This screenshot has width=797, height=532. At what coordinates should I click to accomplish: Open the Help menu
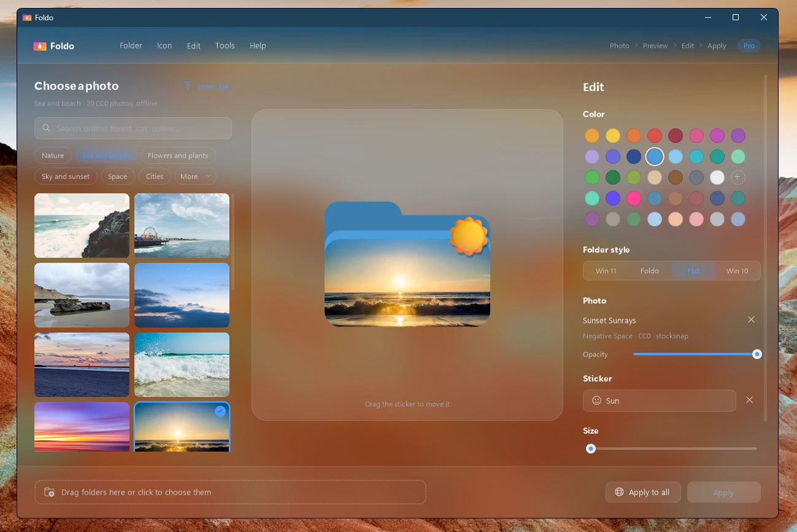[x=258, y=46]
